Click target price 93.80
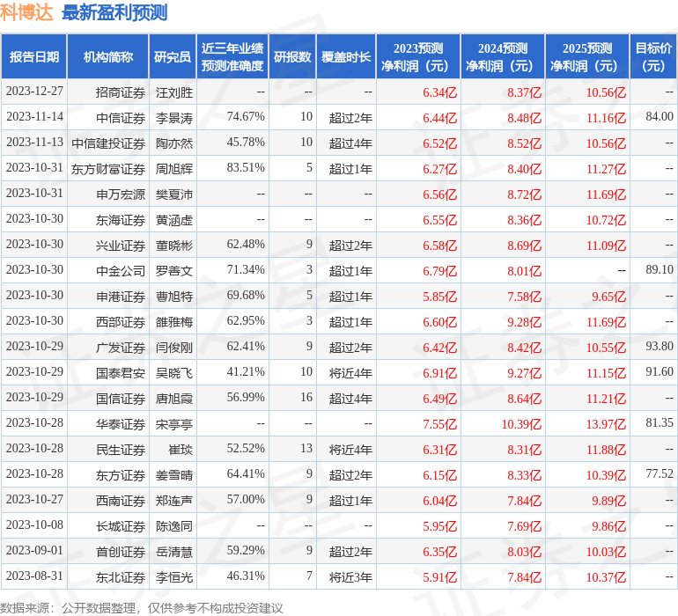Viewport: 678px width, 616px height. coord(660,346)
